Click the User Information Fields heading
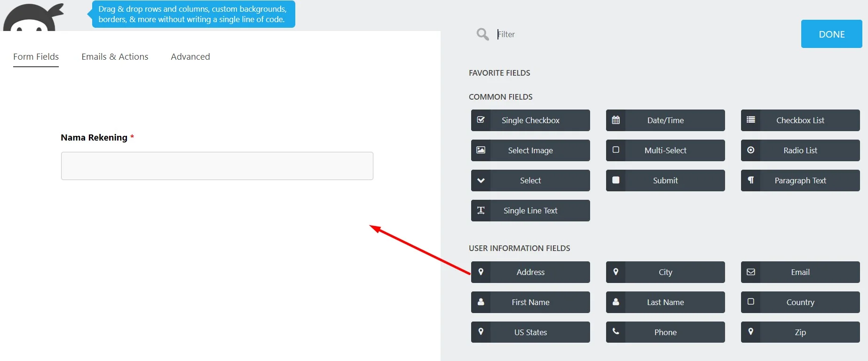Image resolution: width=868 pixels, height=361 pixels. 520,248
